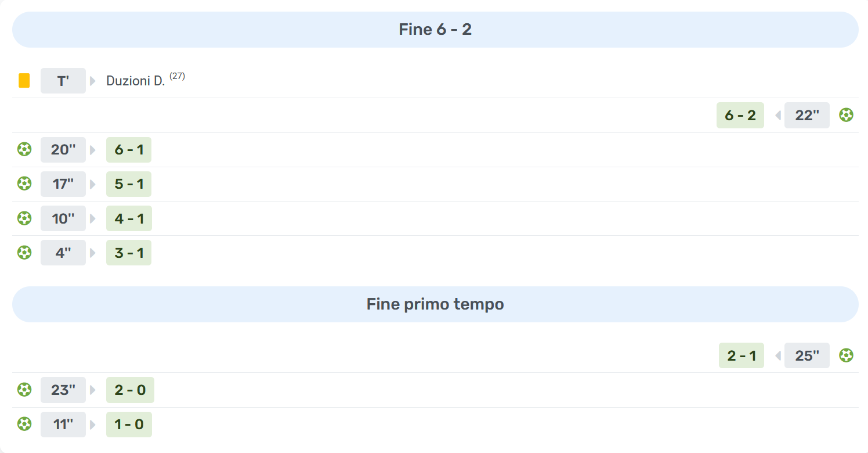Click the 1 - 0 score badge

tap(129, 424)
